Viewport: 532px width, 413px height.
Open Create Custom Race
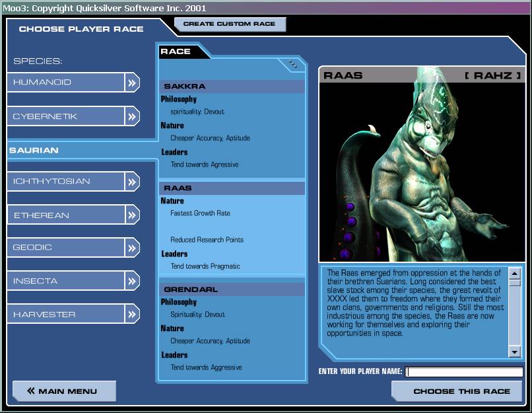230,24
